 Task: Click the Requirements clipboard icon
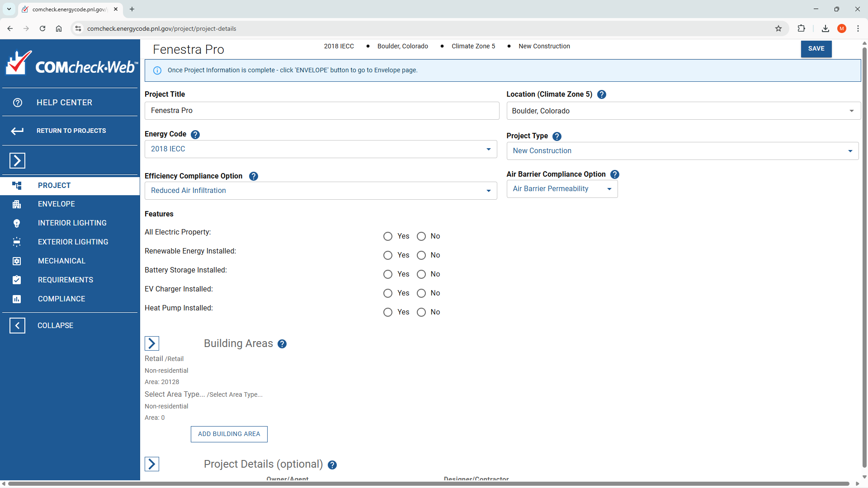pyautogui.click(x=17, y=280)
